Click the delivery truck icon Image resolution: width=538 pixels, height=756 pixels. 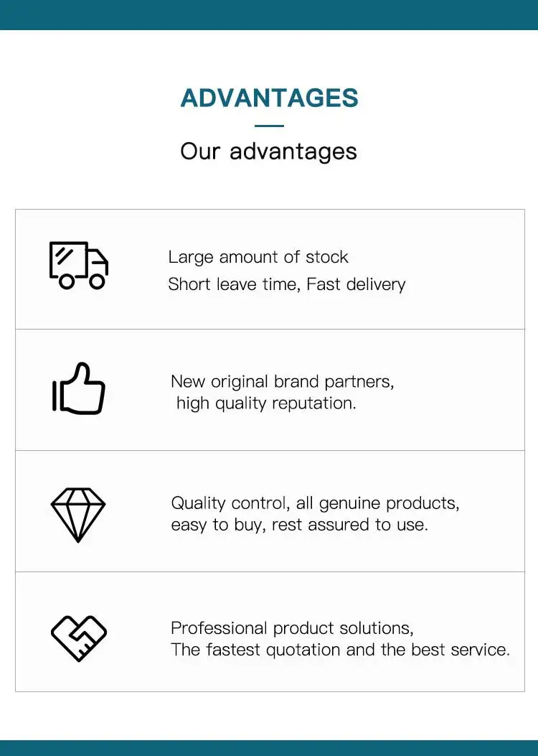pyautogui.click(x=78, y=265)
